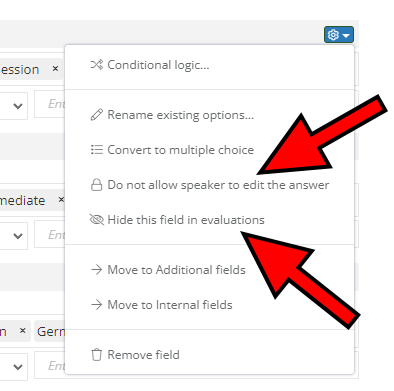The height and width of the screenshot is (391, 394).
Task: Remove the tag ending in 'mediate'
Action: [x=61, y=200]
